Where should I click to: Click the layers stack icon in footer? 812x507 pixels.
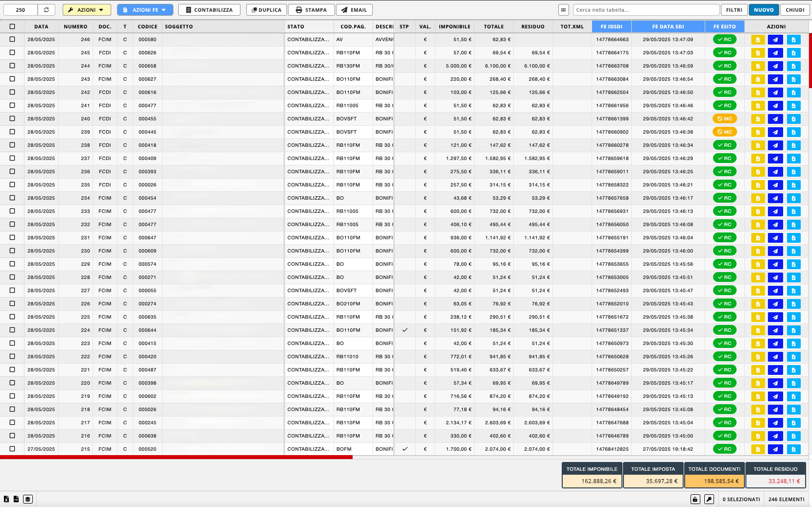[x=28, y=499]
